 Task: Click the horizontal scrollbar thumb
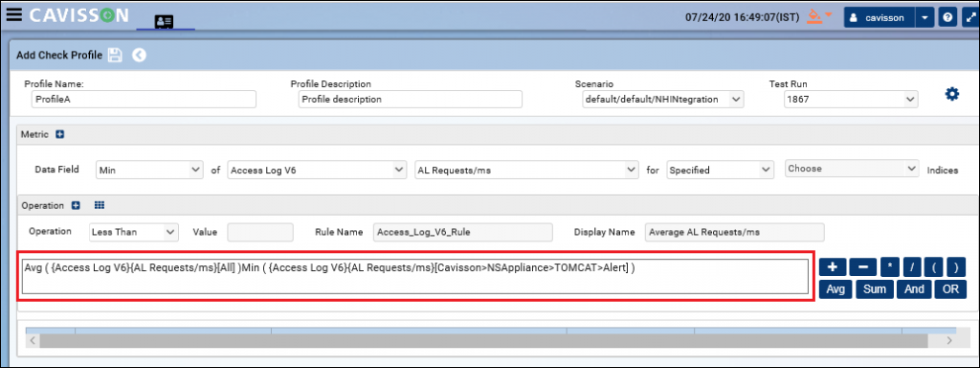[483, 341]
